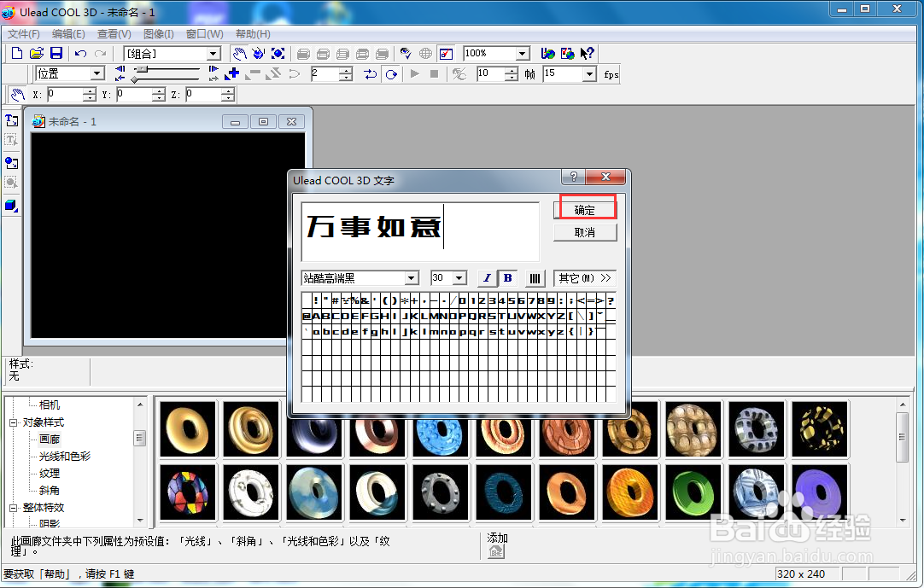Increase the total frames spinner value
This screenshot has width=924, height=588.
tap(512, 70)
